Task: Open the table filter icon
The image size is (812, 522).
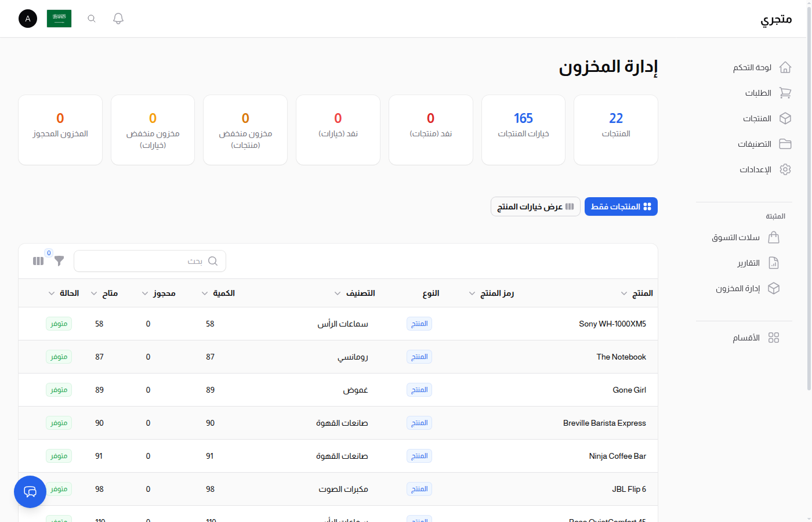Action: [59, 261]
